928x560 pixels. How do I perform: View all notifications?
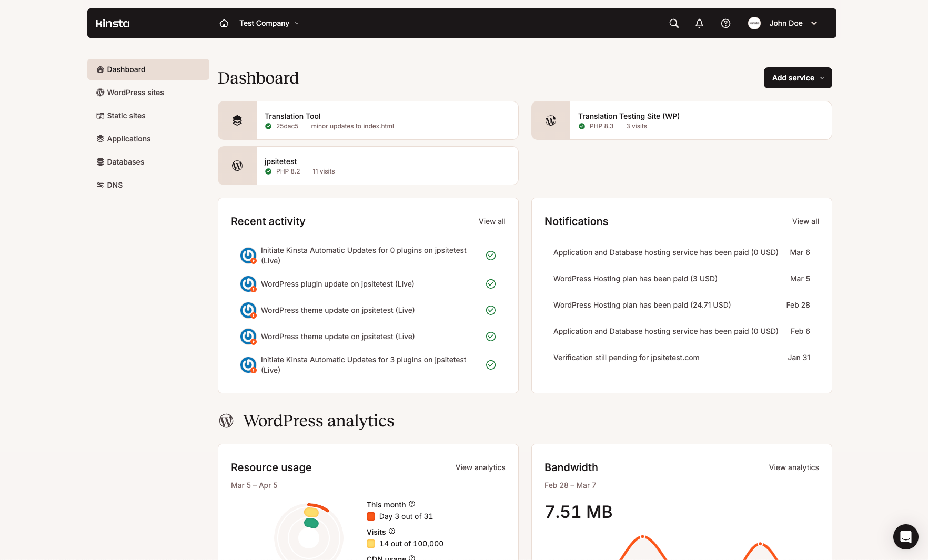tap(805, 221)
